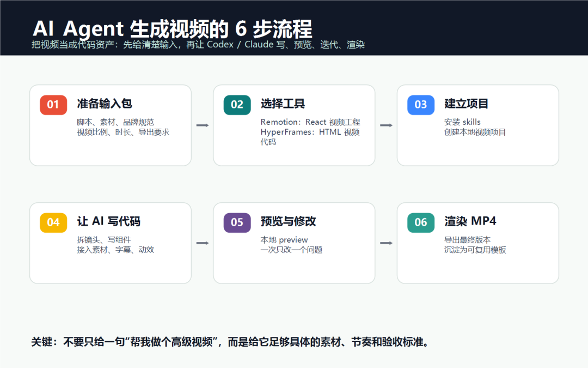Click the line '接入素材、字幕、动效'
The width and height of the screenshot is (588, 368).
(115, 250)
